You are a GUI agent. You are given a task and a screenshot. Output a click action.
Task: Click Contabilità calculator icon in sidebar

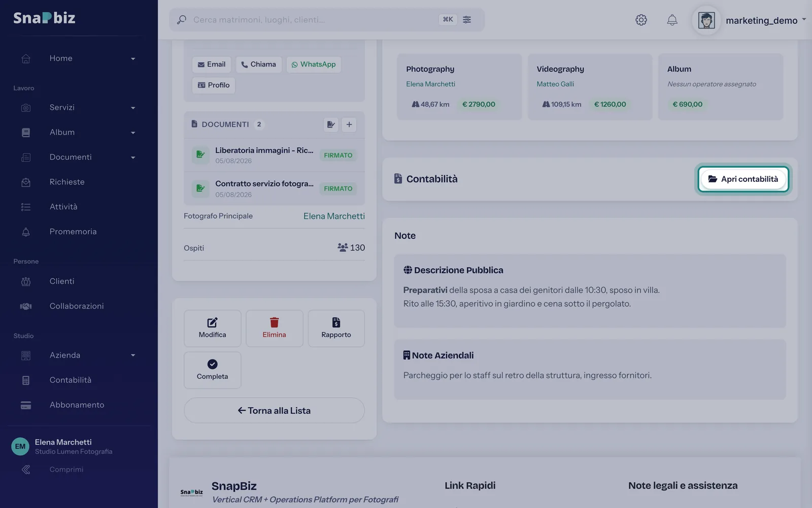[26, 380]
